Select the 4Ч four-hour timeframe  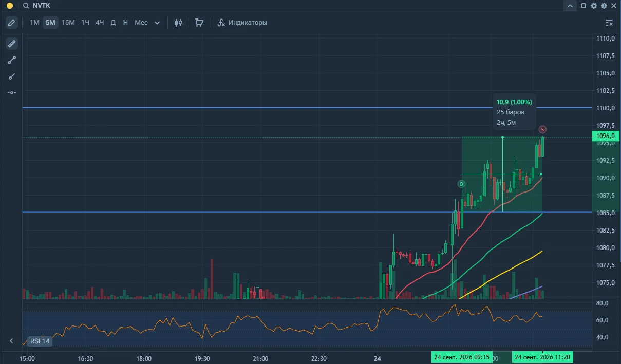100,23
